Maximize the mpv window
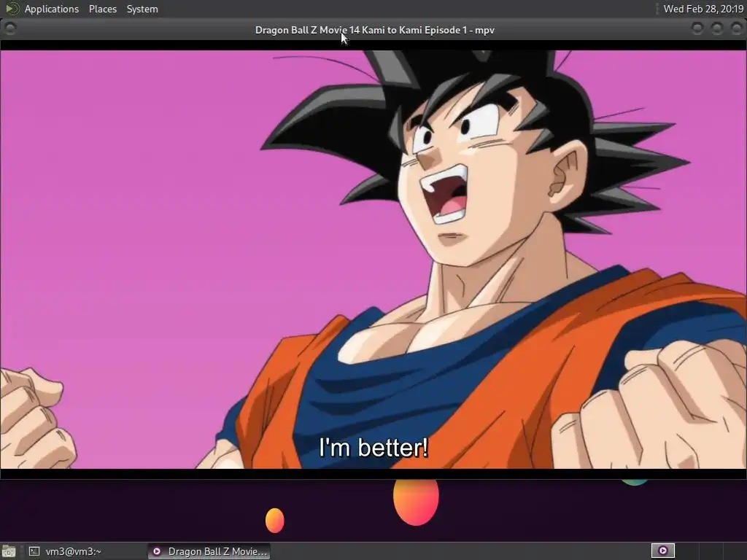Screen dimensions: 747x560 [716, 29]
